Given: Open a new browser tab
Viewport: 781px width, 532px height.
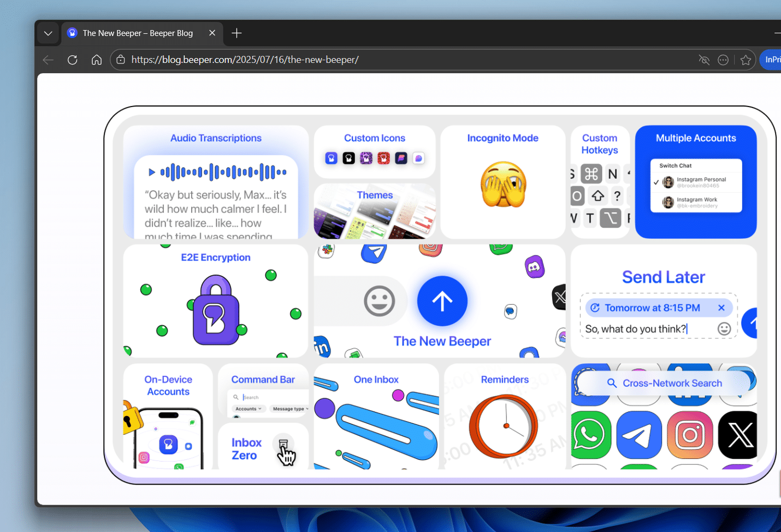Looking at the screenshot, I should pos(236,33).
